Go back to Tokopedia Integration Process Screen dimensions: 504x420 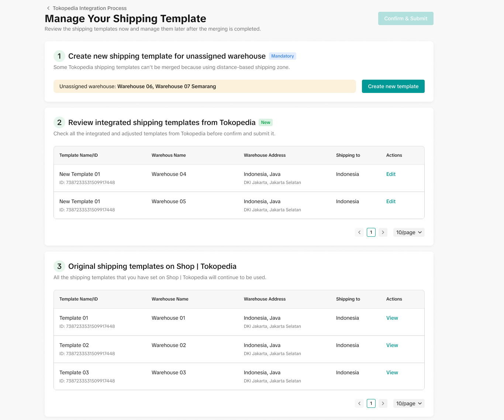click(48, 8)
